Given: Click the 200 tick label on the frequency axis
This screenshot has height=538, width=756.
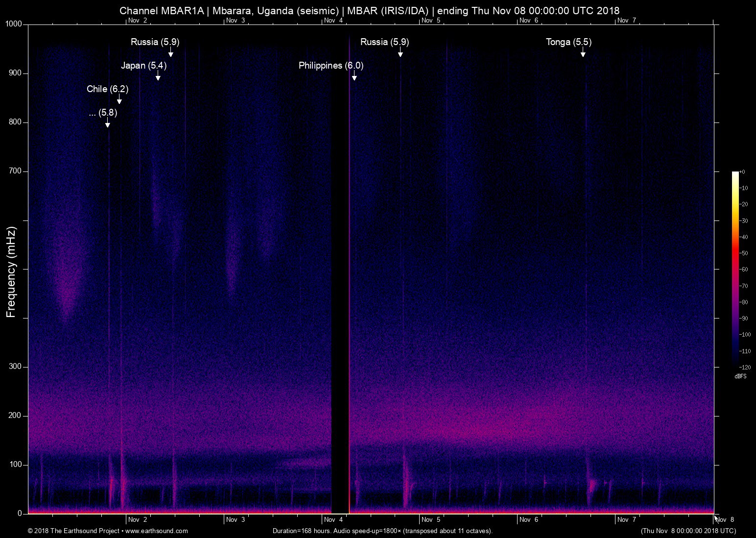Looking at the screenshot, I should [16, 416].
